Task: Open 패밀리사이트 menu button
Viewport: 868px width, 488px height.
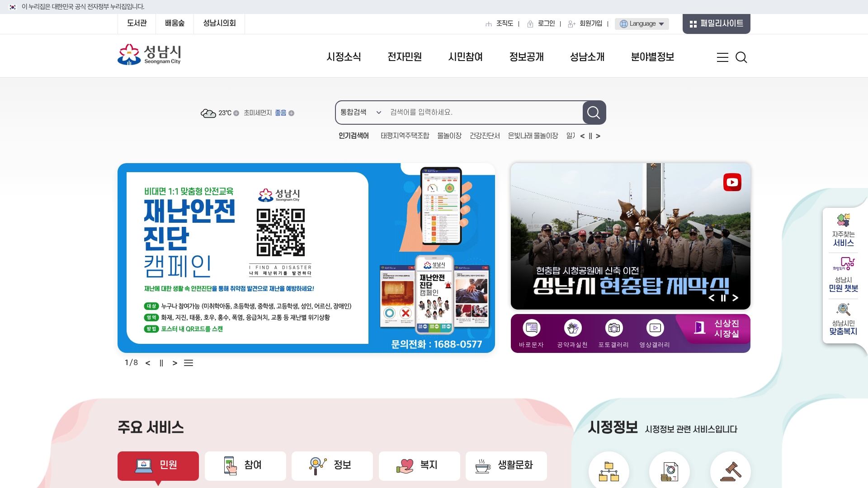Action: click(x=716, y=23)
